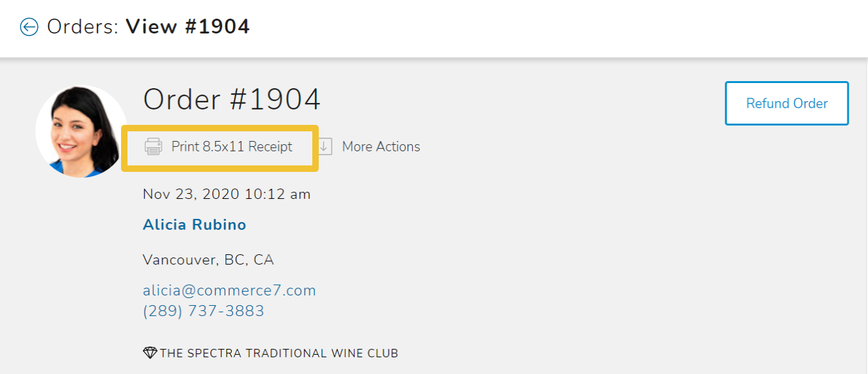
Task: Click the country code CA
Action: (x=263, y=260)
